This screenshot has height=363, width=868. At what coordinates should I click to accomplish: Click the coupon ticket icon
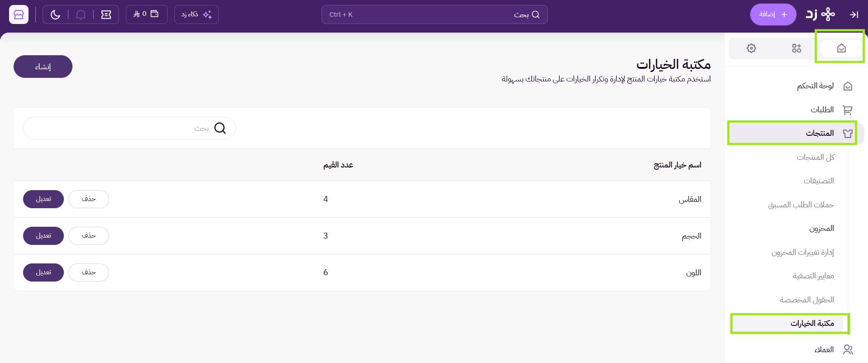pos(106,14)
